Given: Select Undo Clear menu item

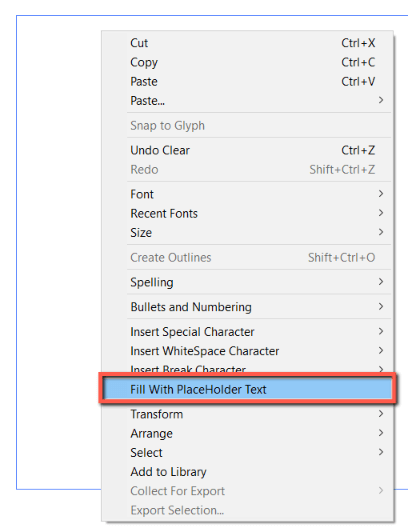Looking at the screenshot, I should [247, 150].
